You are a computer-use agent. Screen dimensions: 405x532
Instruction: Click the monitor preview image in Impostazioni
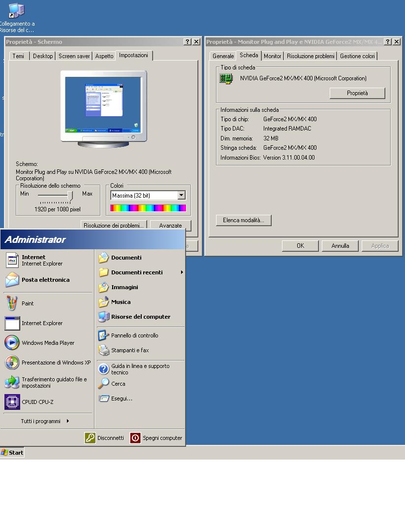[x=104, y=108]
